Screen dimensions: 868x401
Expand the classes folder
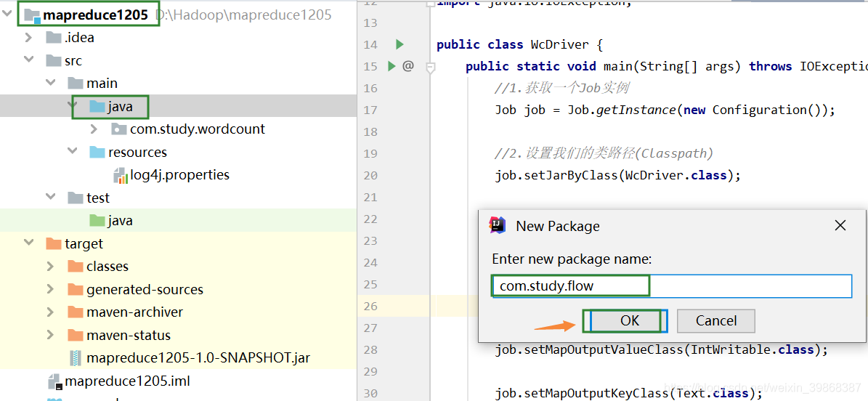tap(50, 267)
